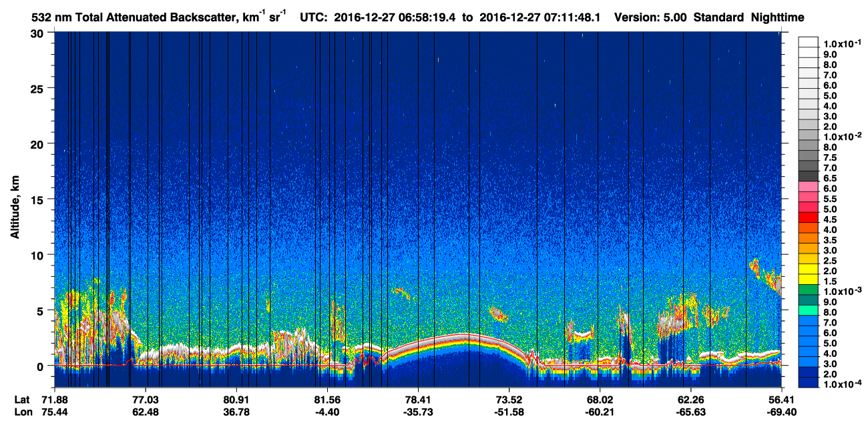This screenshot has height=445, width=868.
Task: Click longitude value 36.78
Action: [236, 412]
